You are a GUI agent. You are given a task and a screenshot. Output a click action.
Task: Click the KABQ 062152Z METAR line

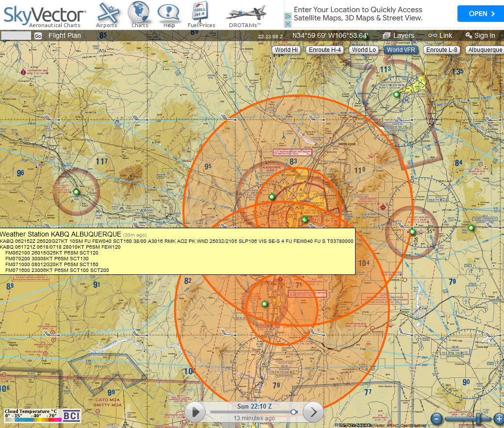coord(177,241)
